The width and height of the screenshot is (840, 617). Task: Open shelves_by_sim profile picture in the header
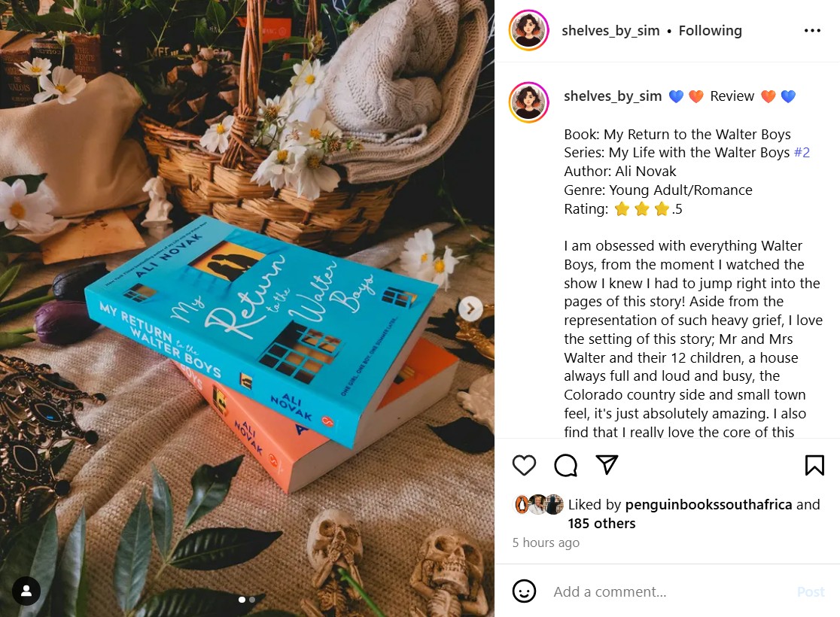pyautogui.click(x=528, y=30)
